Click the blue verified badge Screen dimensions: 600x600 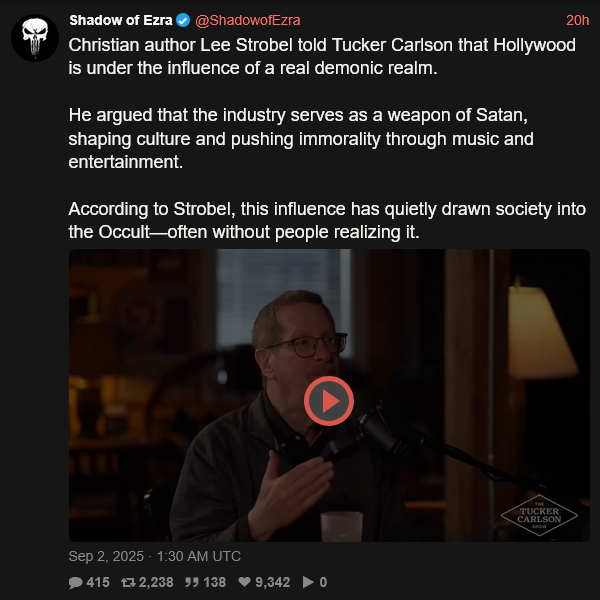click(183, 20)
